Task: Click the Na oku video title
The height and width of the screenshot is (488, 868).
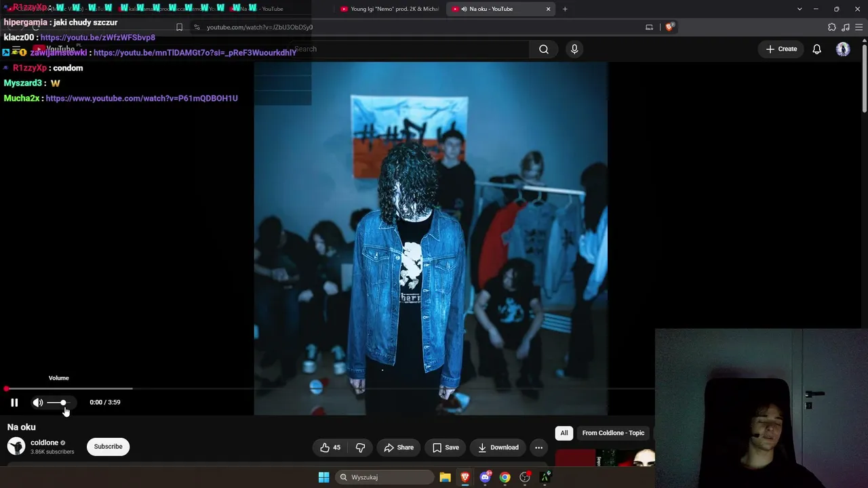Action: [22, 427]
